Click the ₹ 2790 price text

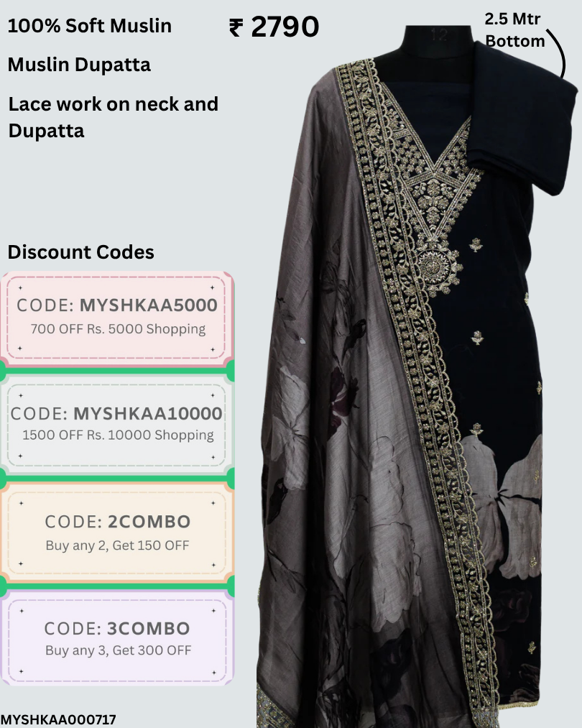click(274, 27)
